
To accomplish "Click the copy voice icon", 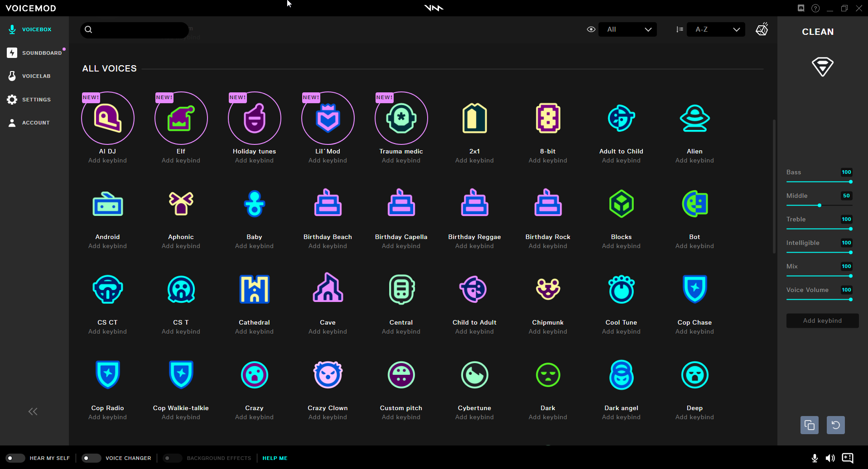I will point(809,425).
